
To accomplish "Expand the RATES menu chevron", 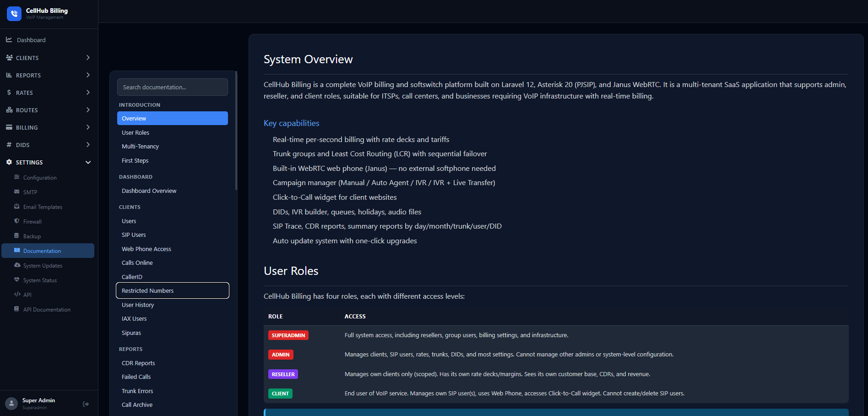I will click(x=88, y=93).
